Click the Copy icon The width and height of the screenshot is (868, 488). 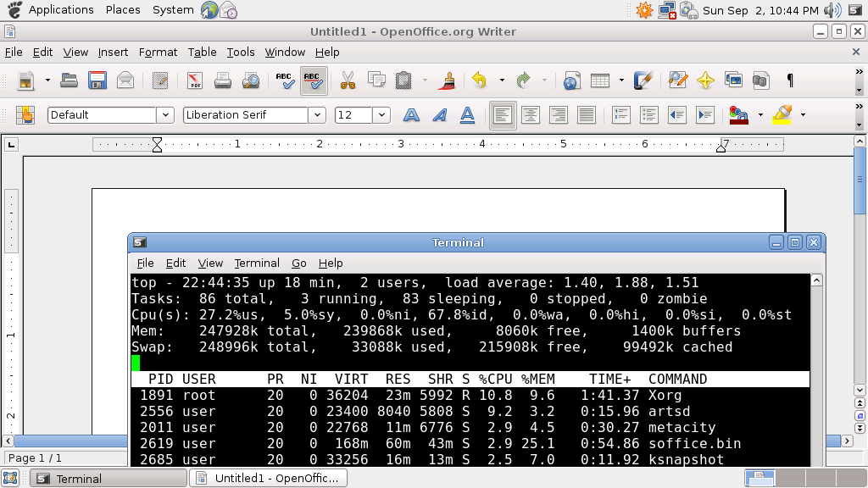(x=376, y=80)
